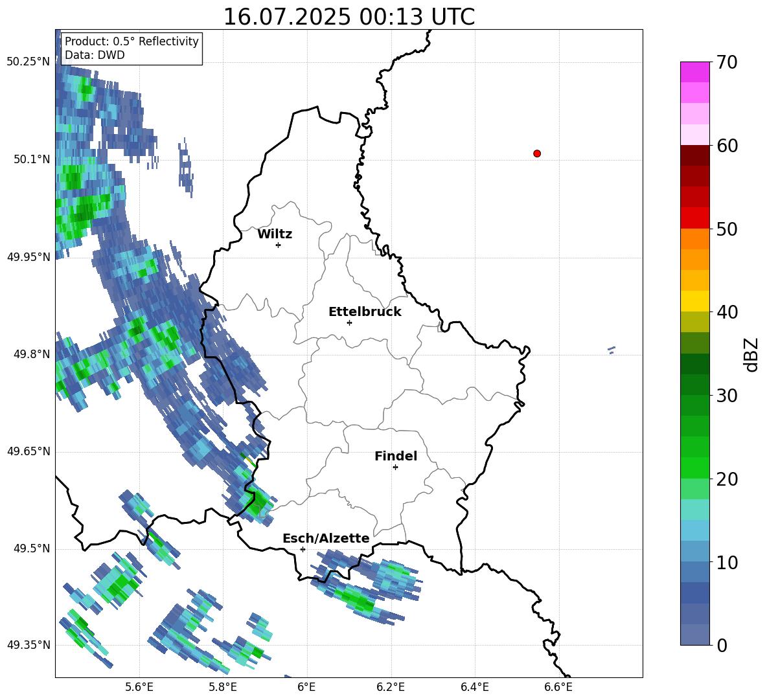Click the title '16.07.2025 00:13 UTC'

349,17
